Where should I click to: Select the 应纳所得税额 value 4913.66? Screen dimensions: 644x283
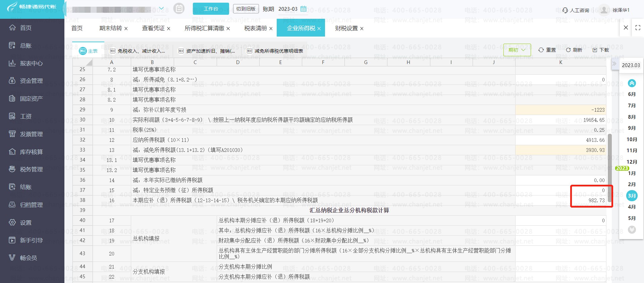(560, 140)
